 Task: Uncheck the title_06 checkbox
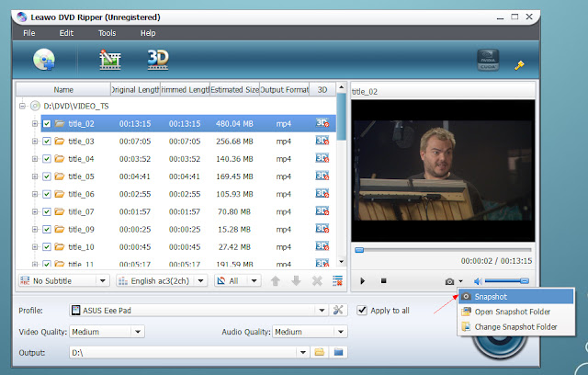[47, 194]
